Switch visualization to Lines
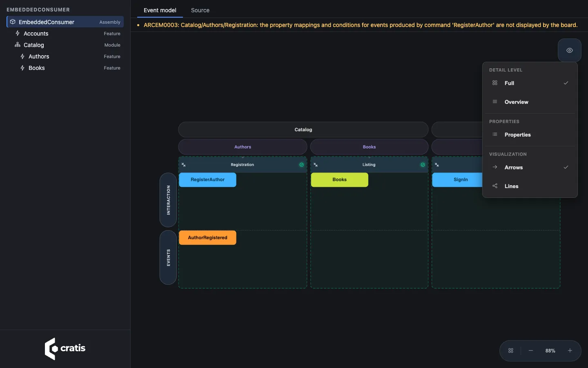588x368 pixels. 530,186
